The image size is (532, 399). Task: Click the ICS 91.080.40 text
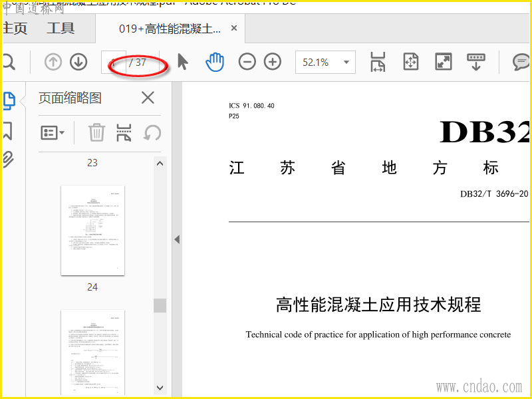tap(251, 106)
